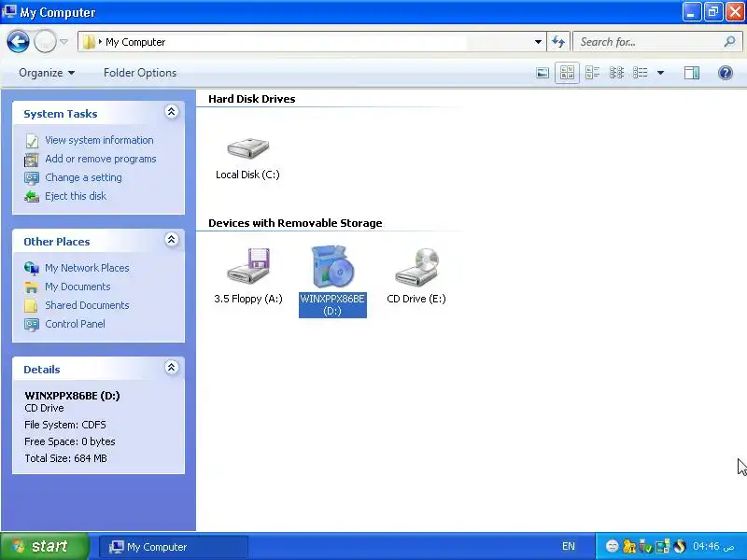Click Safely Remove Hardware tray icon
The width and height of the screenshot is (747, 560).
[x=645, y=546]
